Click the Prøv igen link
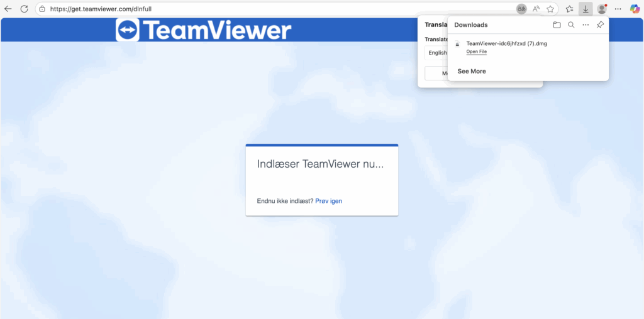Image resolution: width=644 pixels, height=319 pixels. pos(328,201)
